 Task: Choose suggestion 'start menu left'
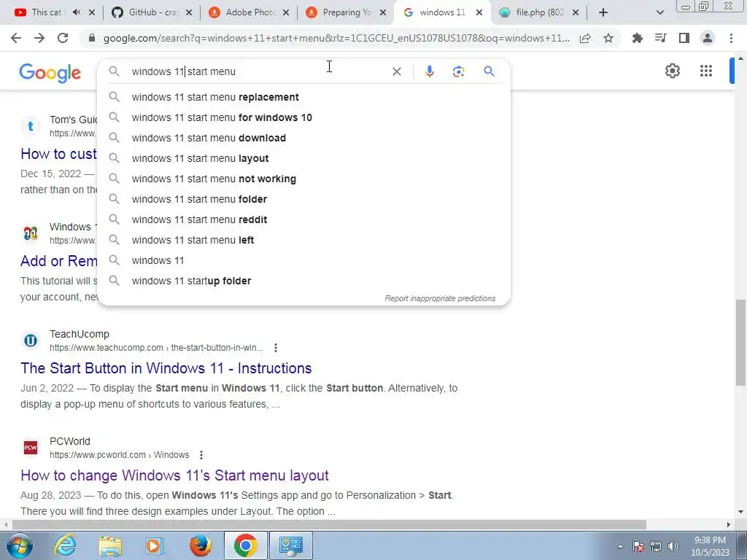303,241
